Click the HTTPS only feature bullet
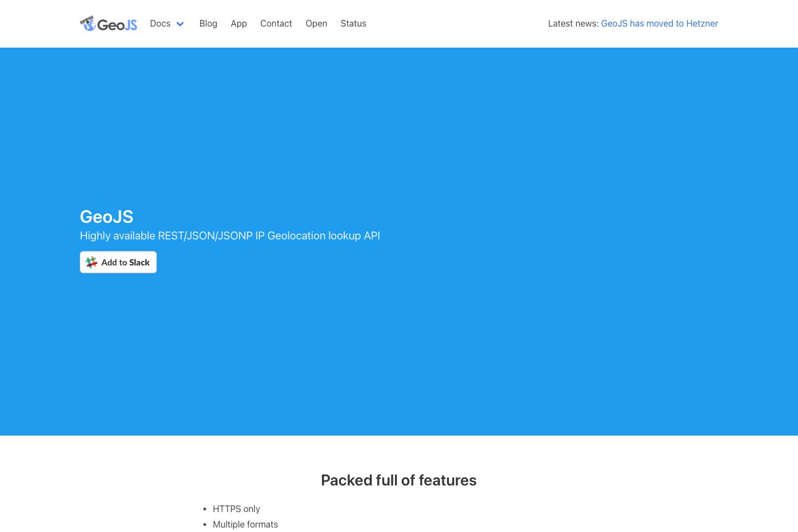Image resolution: width=798 pixels, height=532 pixels. click(237, 509)
